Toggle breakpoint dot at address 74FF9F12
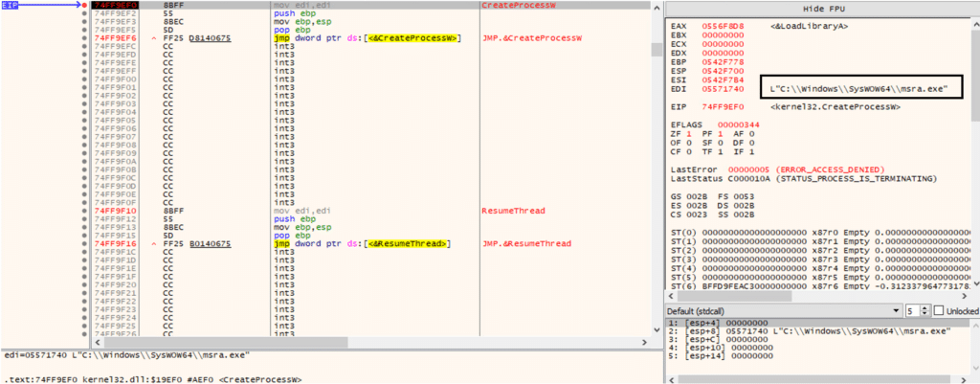Viewport: 980px width, 384px height. point(84,219)
